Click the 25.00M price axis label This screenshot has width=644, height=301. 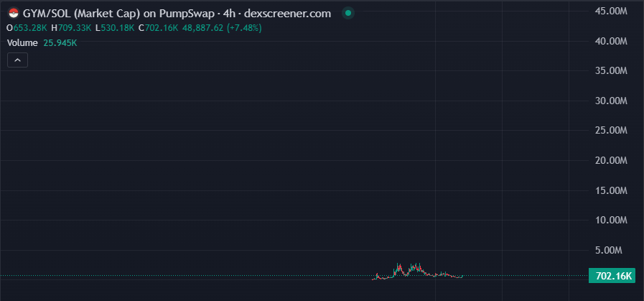coord(612,130)
